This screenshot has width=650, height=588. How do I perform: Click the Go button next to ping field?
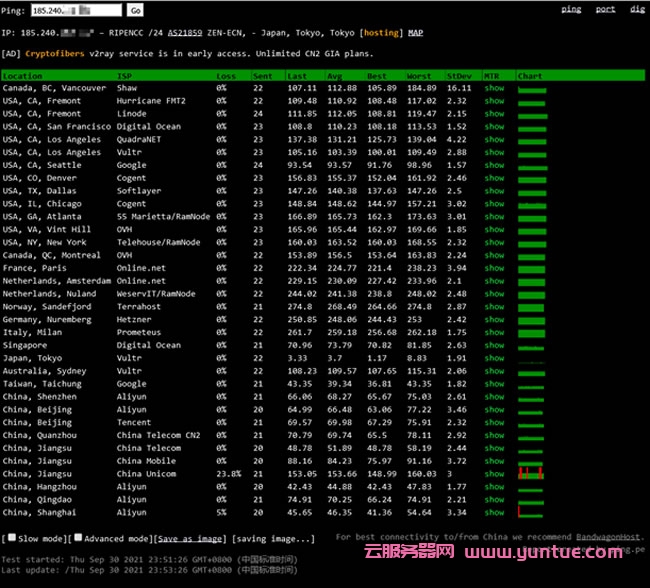tap(135, 10)
